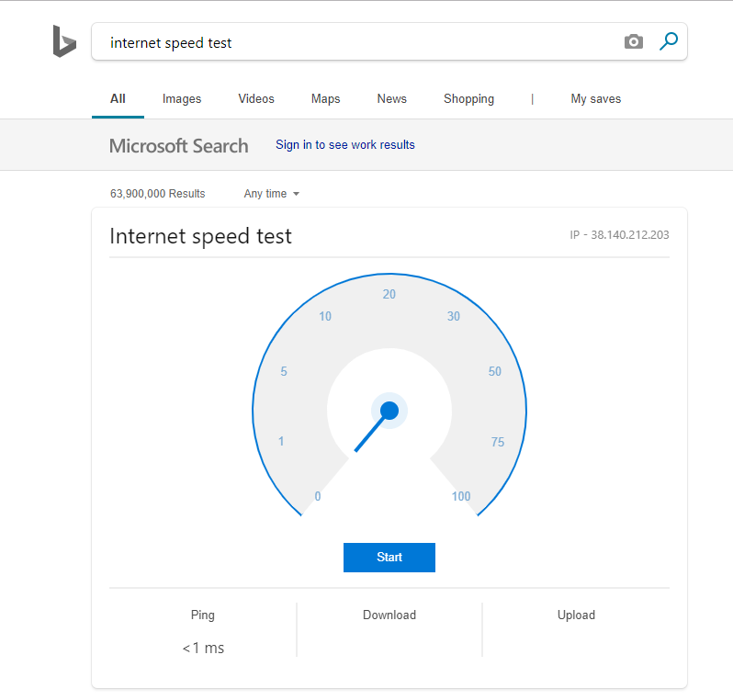Open the Any time filter dropdown

coord(272,194)
